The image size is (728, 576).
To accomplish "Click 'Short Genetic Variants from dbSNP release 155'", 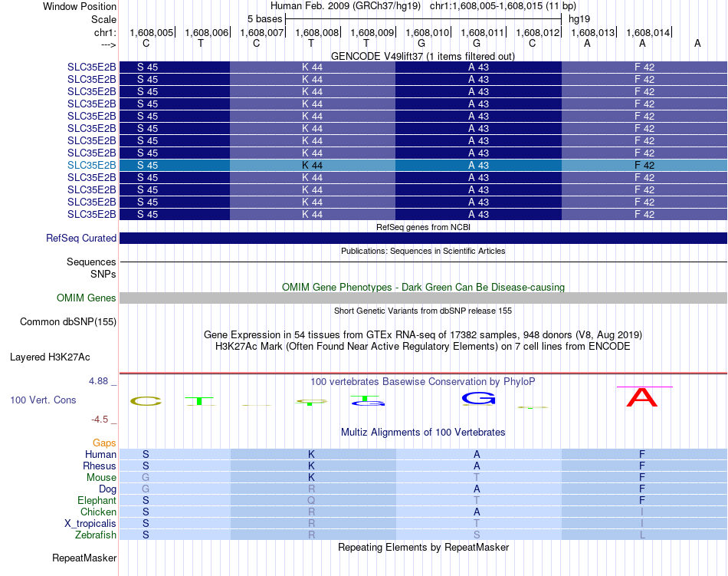I will tap(423, 311).
